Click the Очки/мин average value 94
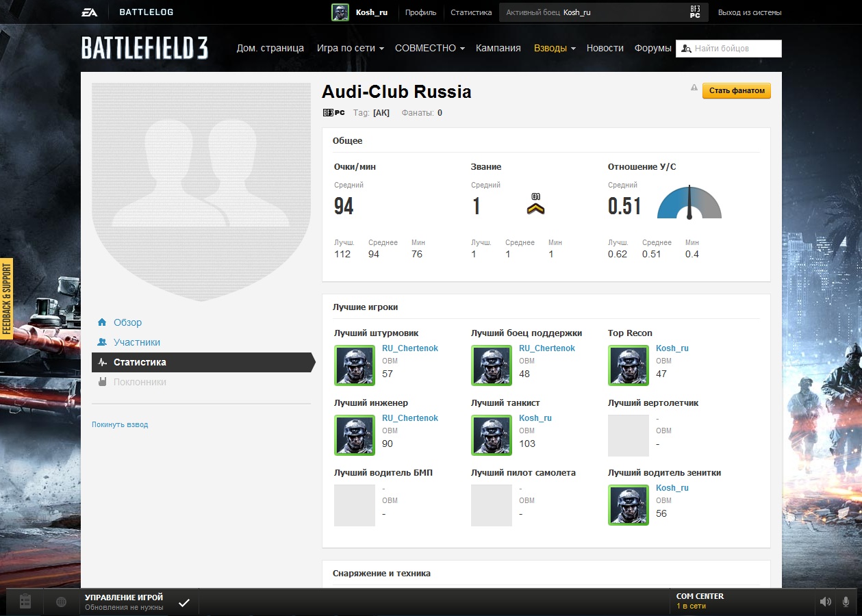This screenshot has height=616, width=862. [344, 206]
